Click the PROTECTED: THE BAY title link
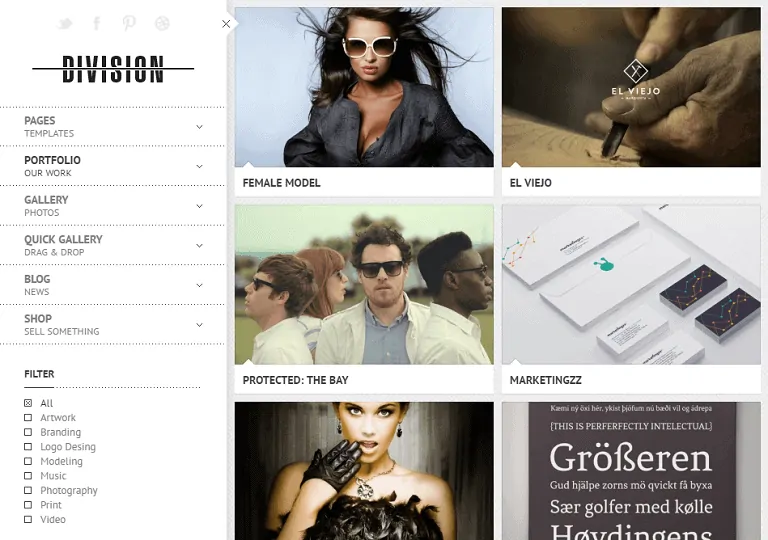The width and height of the screenshot is (768, 540). [x=295, y=380]
